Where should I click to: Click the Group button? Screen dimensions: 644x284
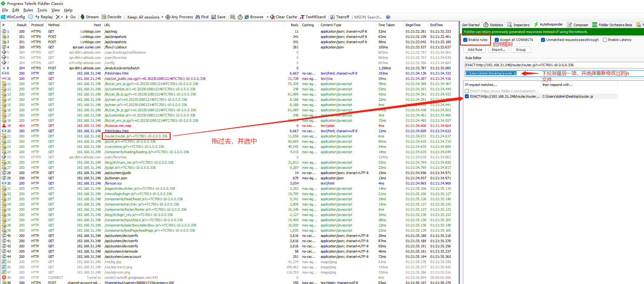521,50
